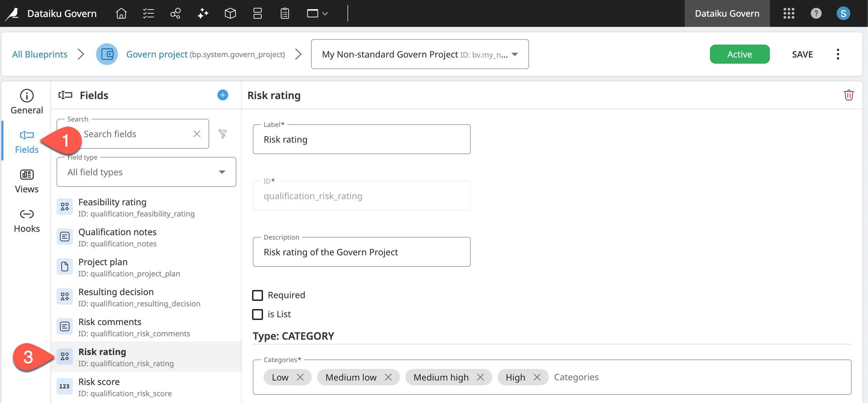Open the My Non-standard Govern Project selector

(x=420, y=54)
